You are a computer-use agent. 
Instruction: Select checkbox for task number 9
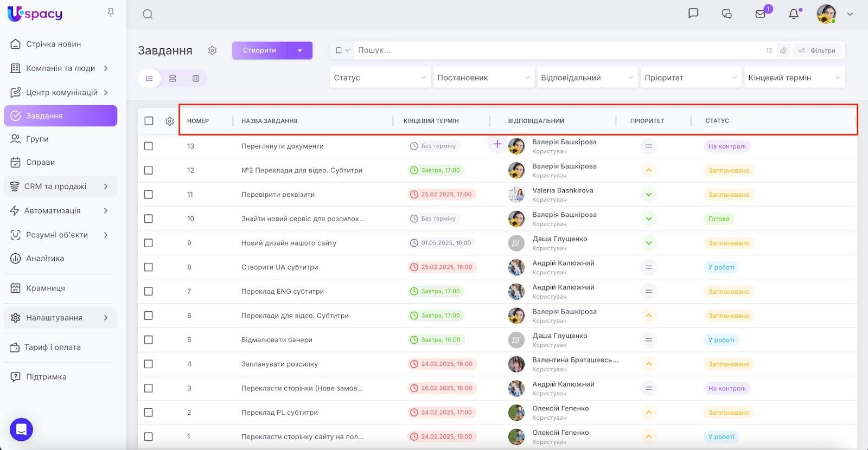tap(149, 243)
